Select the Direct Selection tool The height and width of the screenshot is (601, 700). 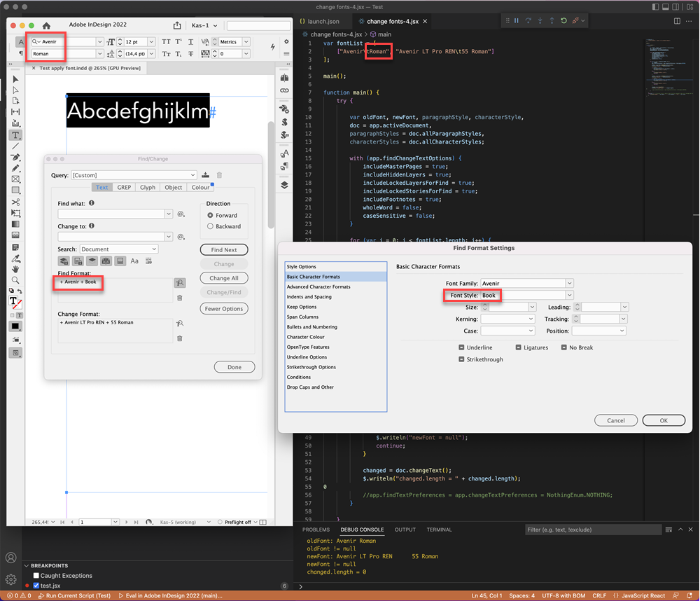15,90
